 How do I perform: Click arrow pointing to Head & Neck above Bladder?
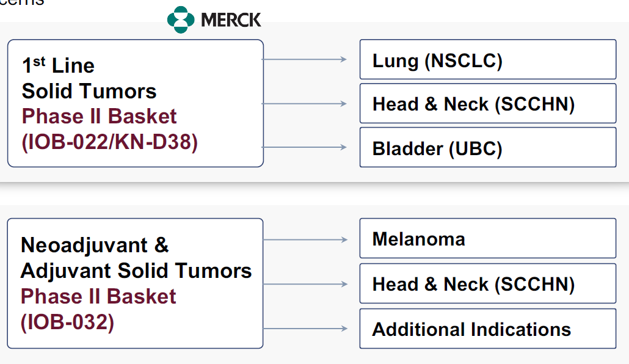pyautogui.click(x=304, y=104)
